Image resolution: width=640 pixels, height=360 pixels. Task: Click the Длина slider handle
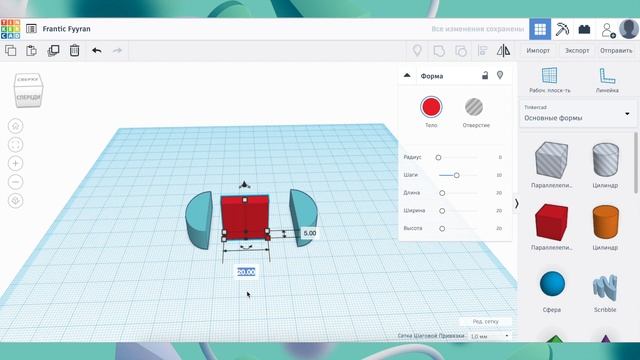click(x=442, y=193)
